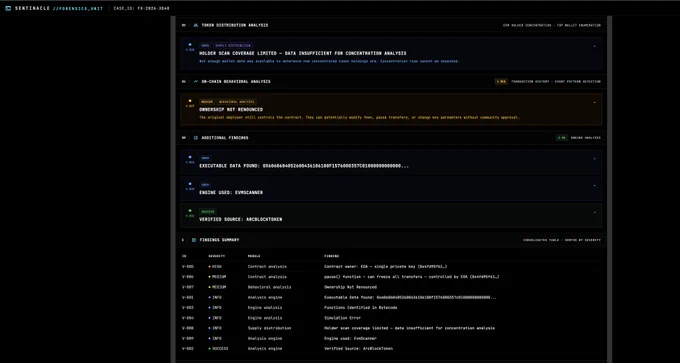This screenshot has width=680, height=363.
Task: Click the green count badge in Additional Findings header
Action: [x=562, y=138]
